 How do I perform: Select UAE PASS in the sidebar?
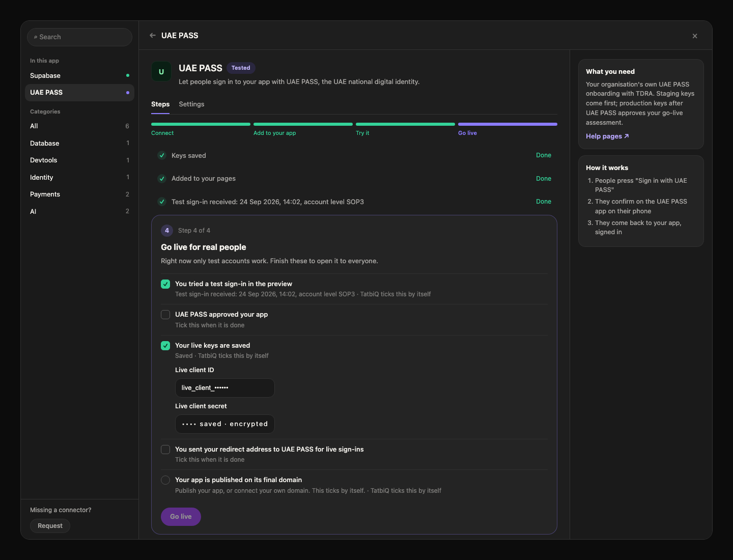(x=79, y=93)
